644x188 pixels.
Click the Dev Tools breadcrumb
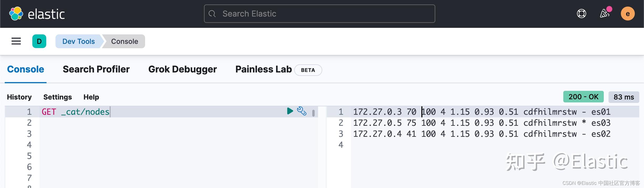[79, 41]
